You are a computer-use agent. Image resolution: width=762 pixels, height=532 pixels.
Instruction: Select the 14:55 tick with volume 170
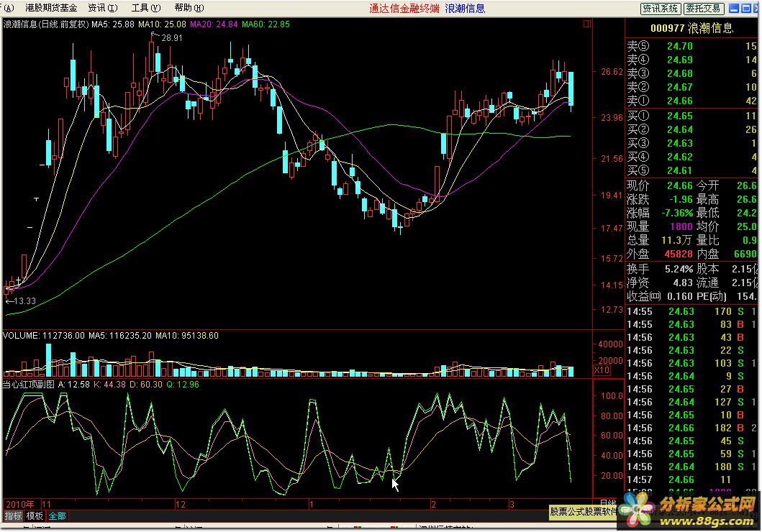pyautogui.click(x=691, y=311)
